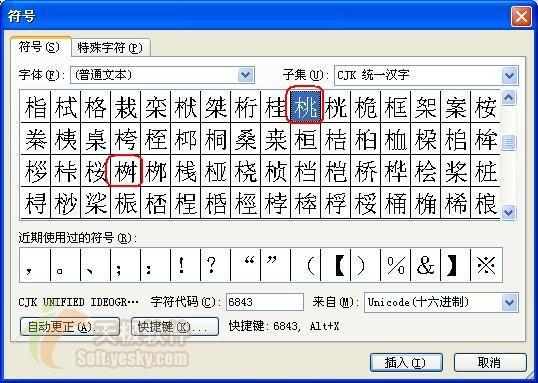Click the character grid scroll-up arrow

[x=509, y=98]
